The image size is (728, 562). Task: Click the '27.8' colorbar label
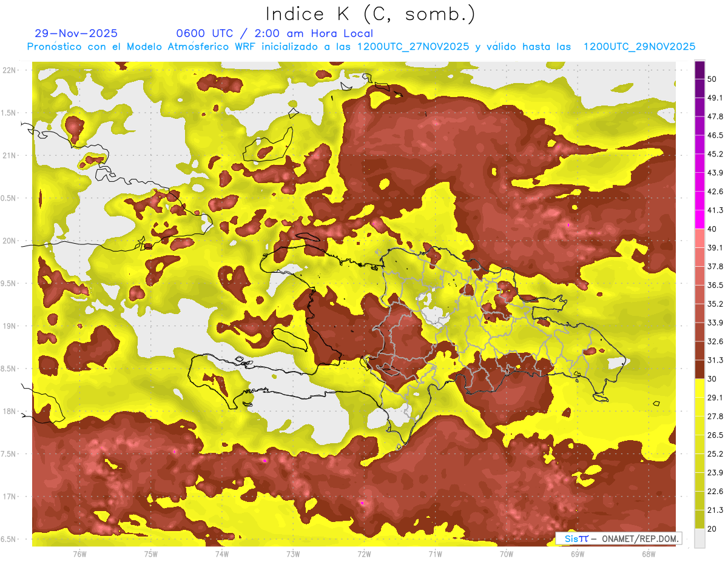716,416
